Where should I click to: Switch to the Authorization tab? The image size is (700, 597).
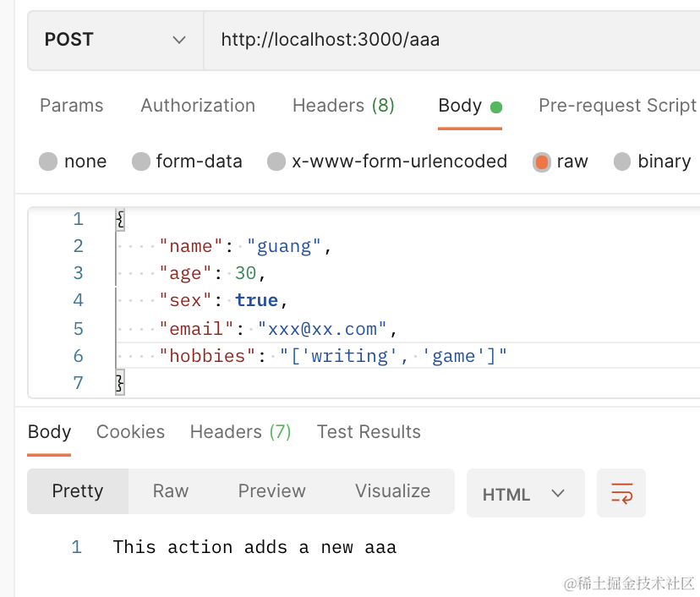pyautogui.click(x=198, y=106)
